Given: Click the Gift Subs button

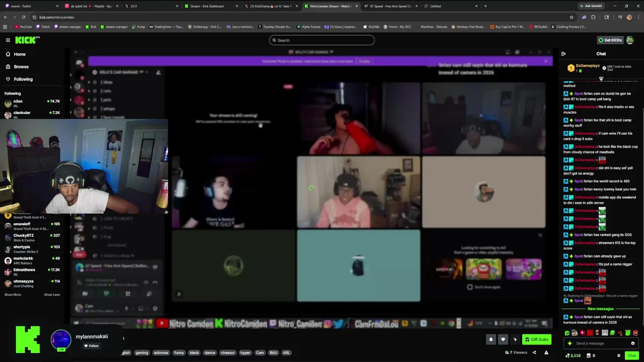Looking at the screenshot, I should point(536,339).
